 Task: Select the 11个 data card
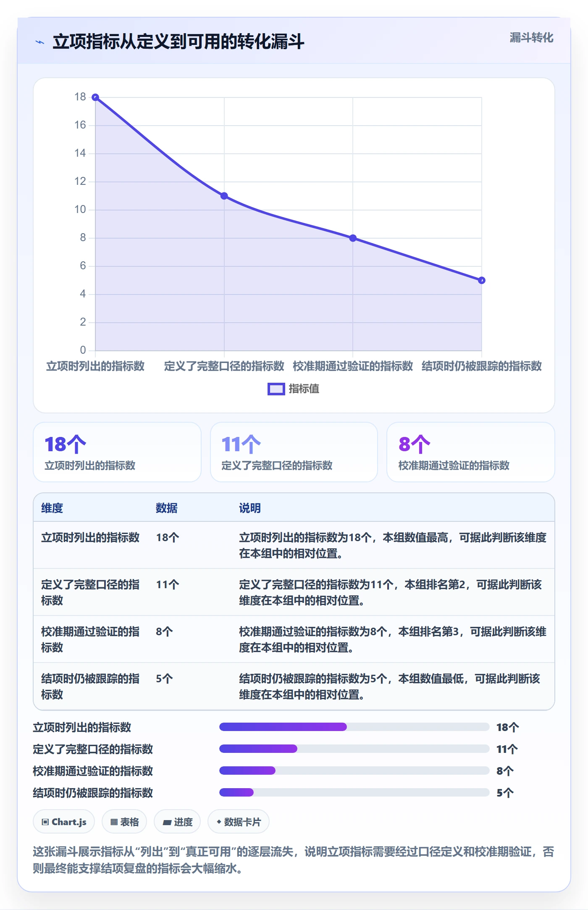point(294,452)
